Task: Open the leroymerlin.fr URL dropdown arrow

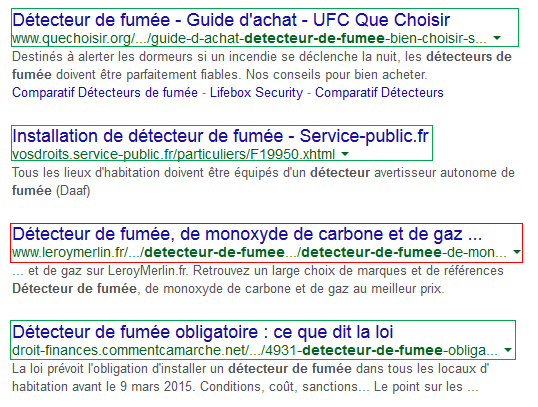Action: (x=516, y=252)
